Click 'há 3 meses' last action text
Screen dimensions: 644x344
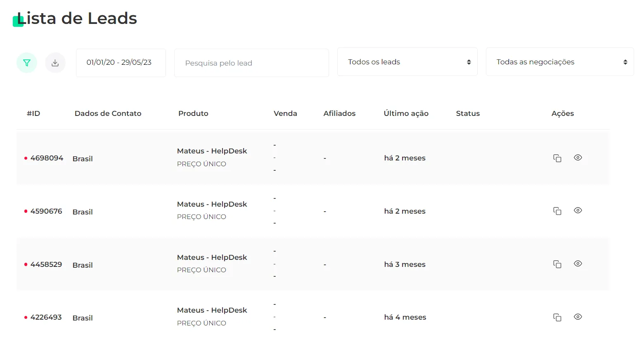(x=405, y=264)
